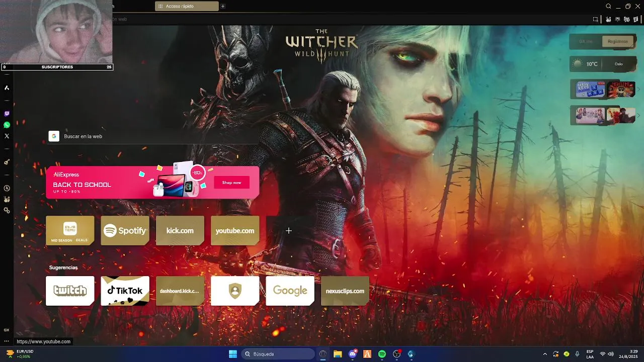This screenshot has height=362, width=644.
Task: Open the Temu Mid Season Deals tile
Action: pyautogui.click(x=70, y=230)
